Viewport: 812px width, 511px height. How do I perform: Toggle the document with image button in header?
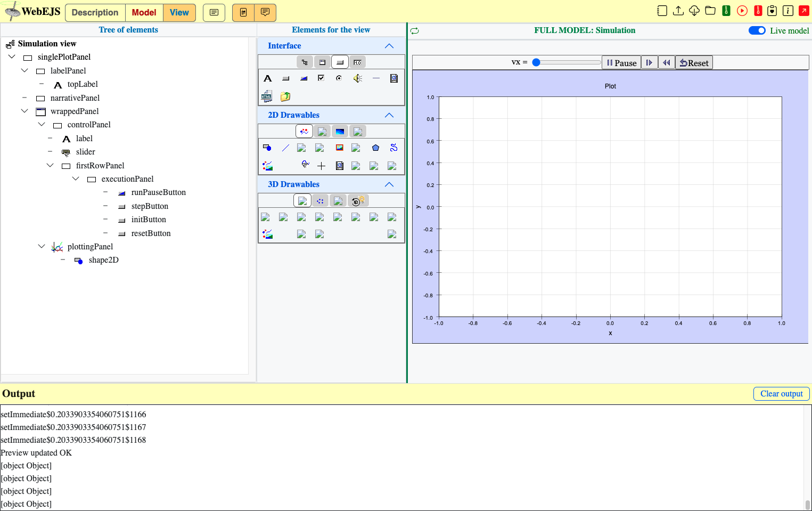click(243, 12)
